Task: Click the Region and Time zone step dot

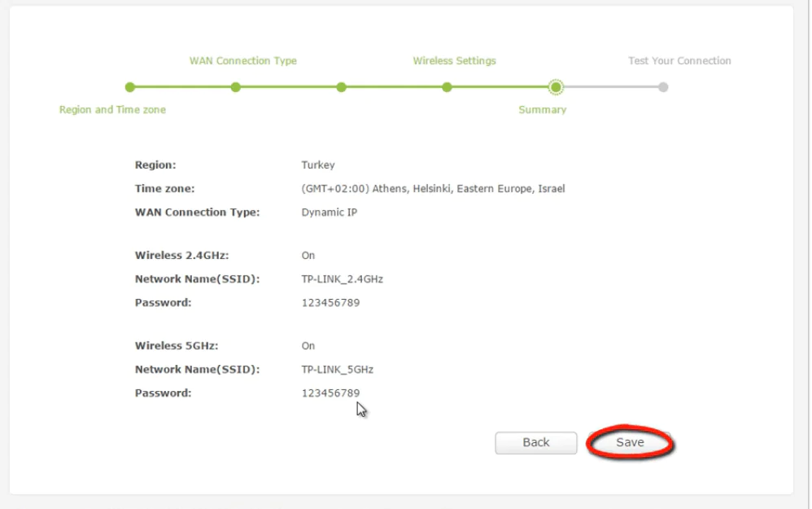Action: [x=131, y=87]
